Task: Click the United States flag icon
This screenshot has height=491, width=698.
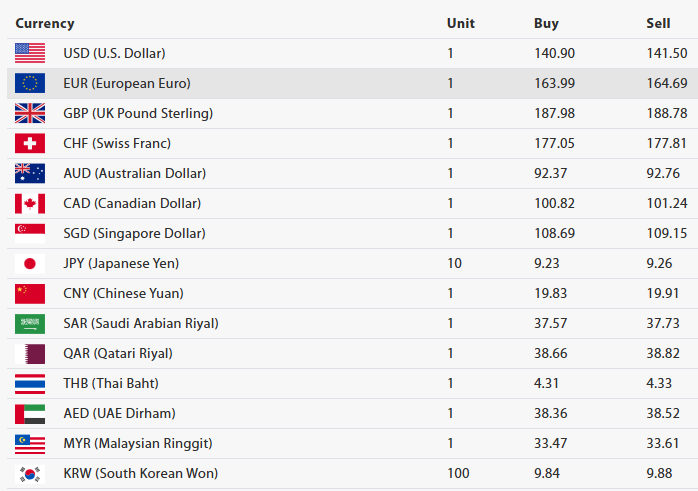Action: click(x=30, y=53)
